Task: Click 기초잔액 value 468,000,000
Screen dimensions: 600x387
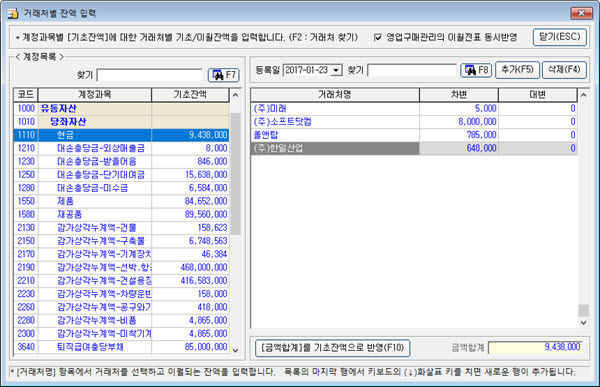Action: point(204,267)
